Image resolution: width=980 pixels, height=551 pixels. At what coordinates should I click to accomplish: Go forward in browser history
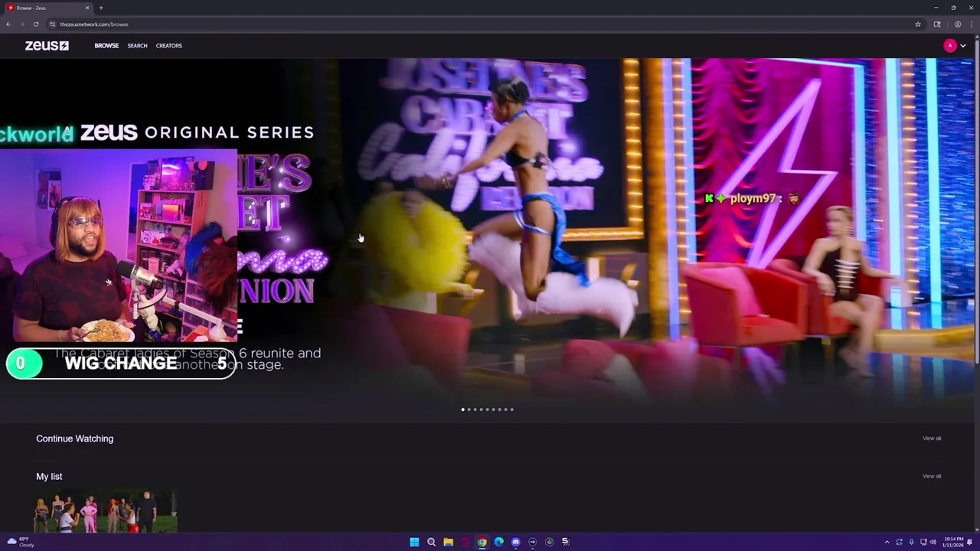[x=22, y=24]
